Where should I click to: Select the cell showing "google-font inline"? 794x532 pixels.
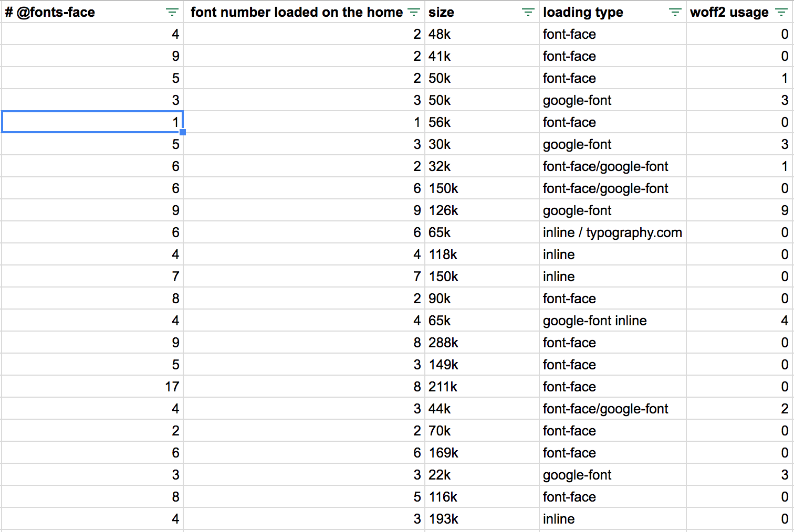(x=594, y=321)
